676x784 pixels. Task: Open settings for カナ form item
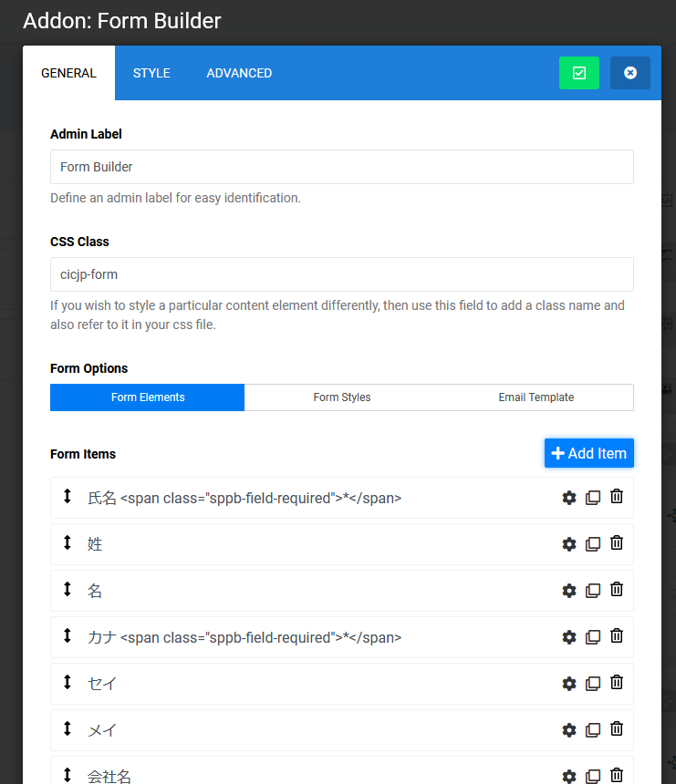click(x=569, y=636)
